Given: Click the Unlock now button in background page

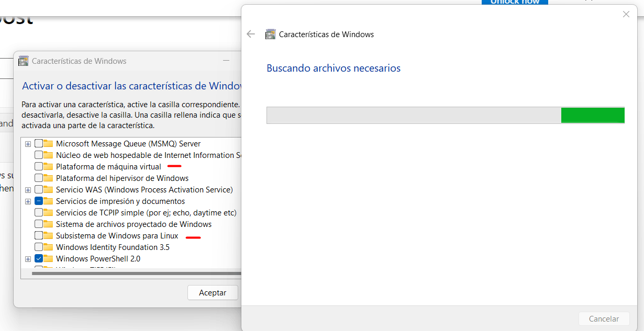Looking at the screenshot, I should (x=515, y=2).
